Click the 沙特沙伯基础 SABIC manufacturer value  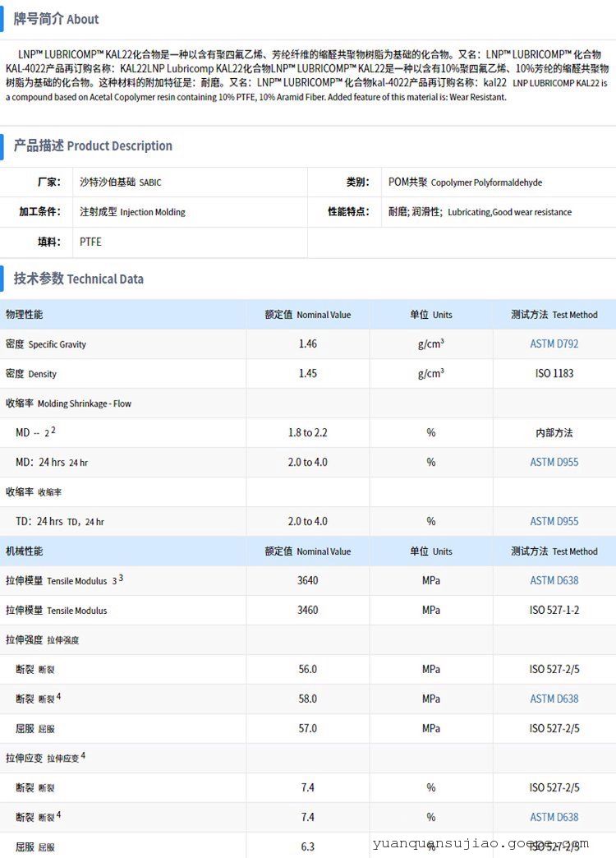click(120, 182)
